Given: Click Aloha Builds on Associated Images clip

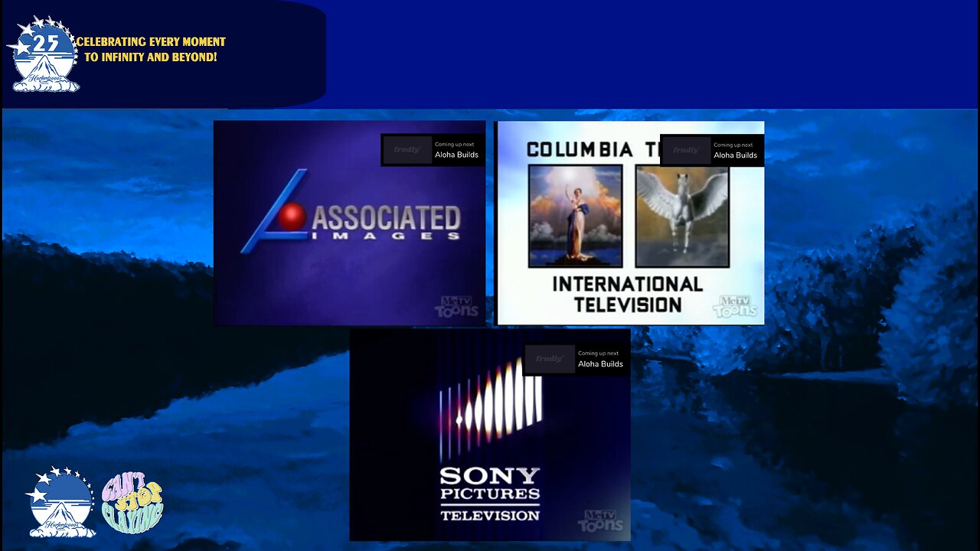Looking at the screenshot, I should 456,155.
